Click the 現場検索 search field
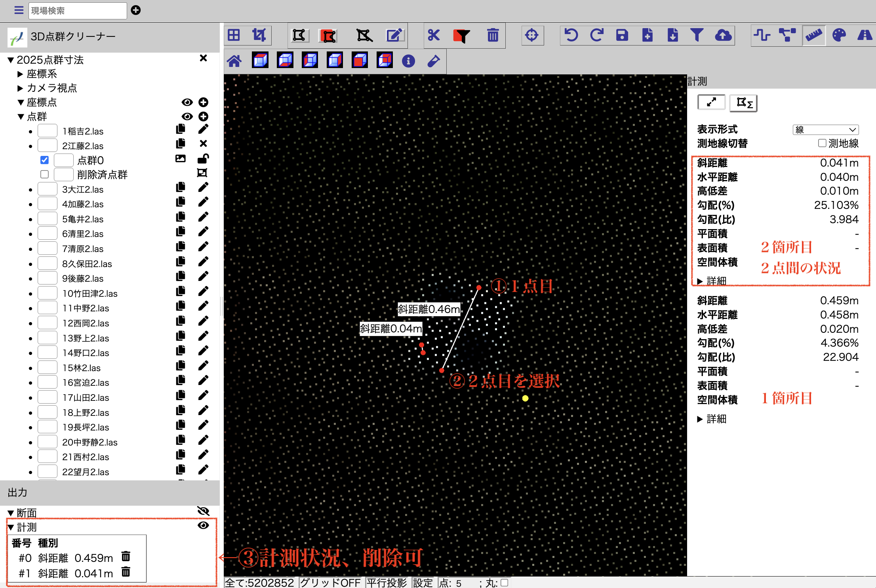This screenshot has height=588, width=876. (78, 11)
